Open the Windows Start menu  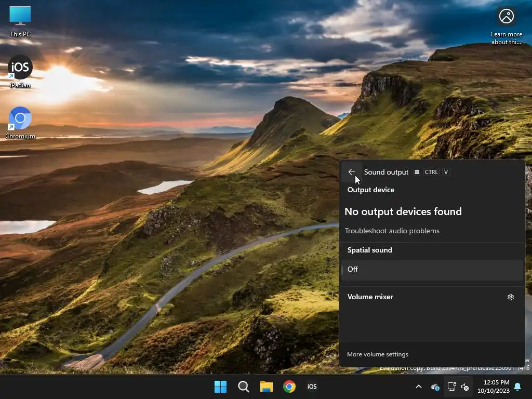click(x=220, y=387)
